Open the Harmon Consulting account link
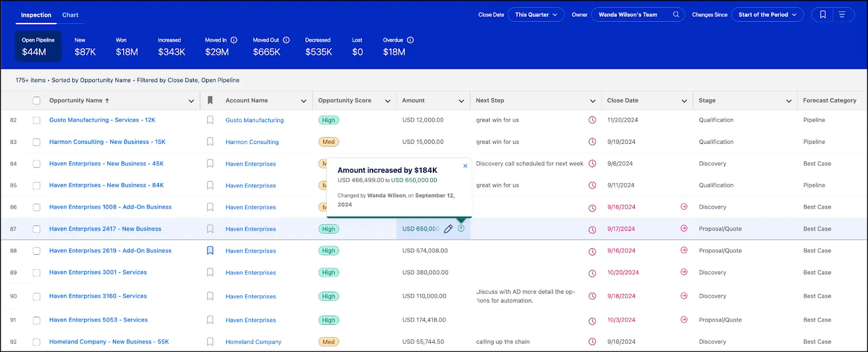 [x=252, y=142]
